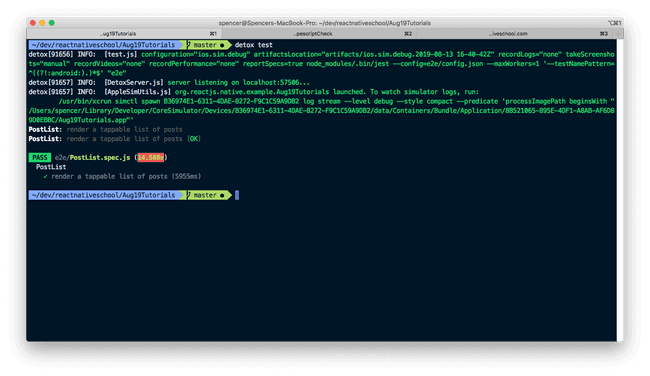
Task: Click the highlighted 14.588s test duration
Action: (151, 158)
